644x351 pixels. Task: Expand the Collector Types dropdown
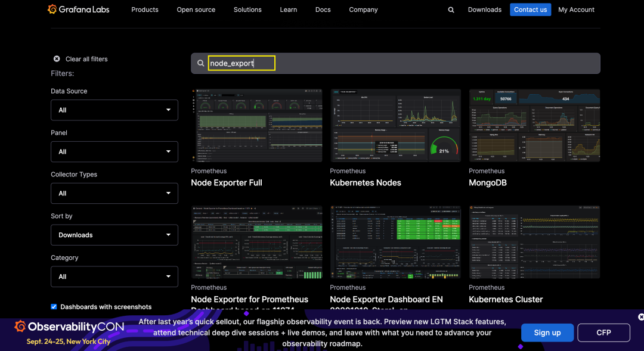point(114,193)
